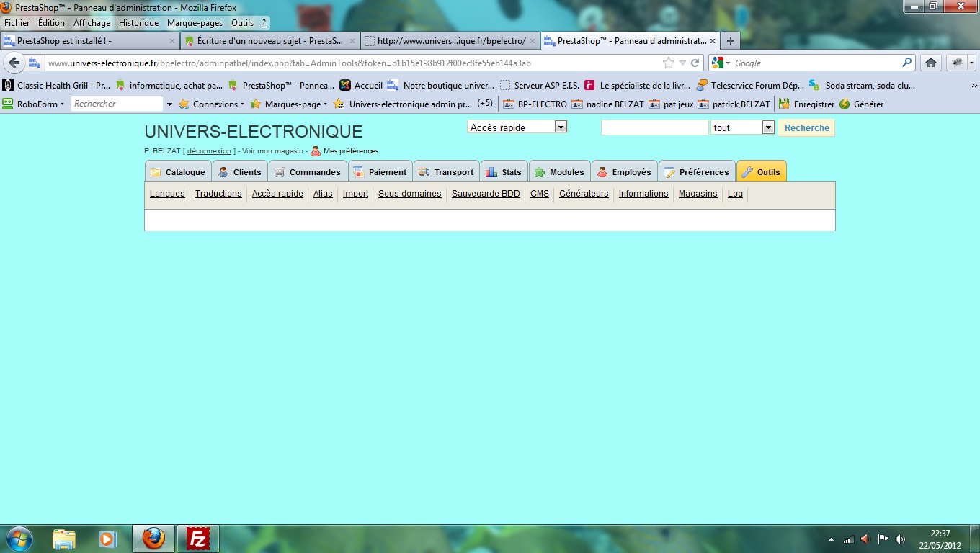Show hidden system tray icons
Viewport: 980px width, 553px height.
[831, 539]
